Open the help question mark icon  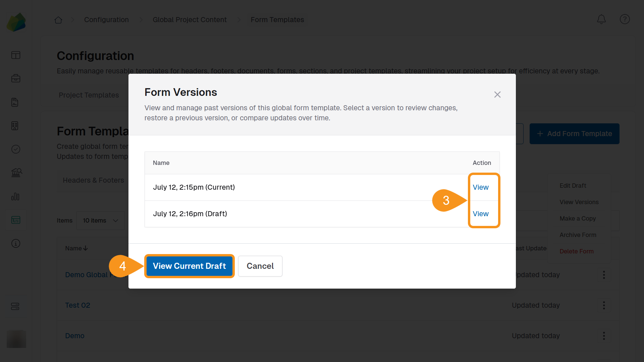[625, 19]
